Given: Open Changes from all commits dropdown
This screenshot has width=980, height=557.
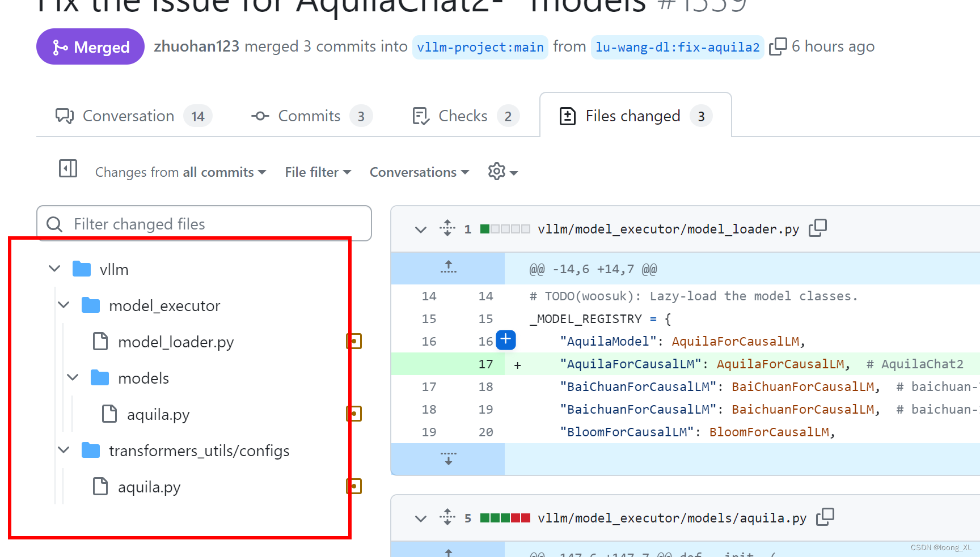Looking at the screenshot, I should pyautogui.click(x=180, y=172).
